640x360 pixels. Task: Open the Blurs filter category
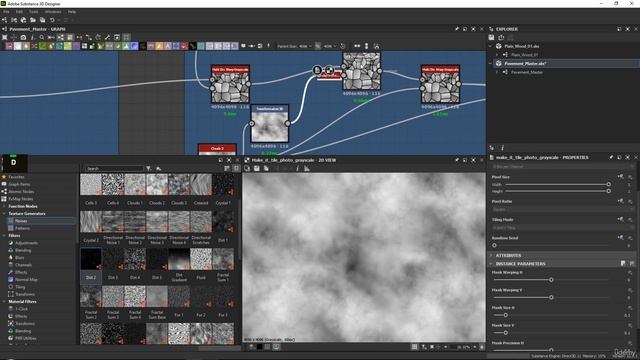pos(20,258)
